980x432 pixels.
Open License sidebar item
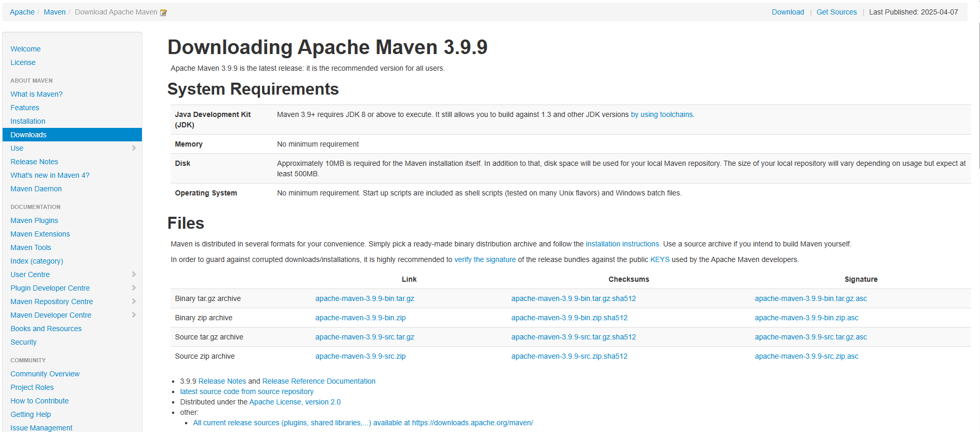click(23, 62)
